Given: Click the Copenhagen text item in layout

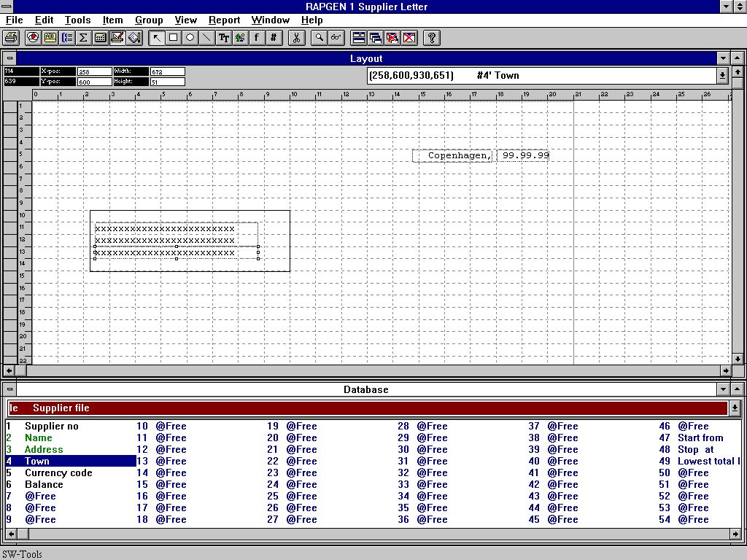Looking at the screenshot, I should [453, 155].
